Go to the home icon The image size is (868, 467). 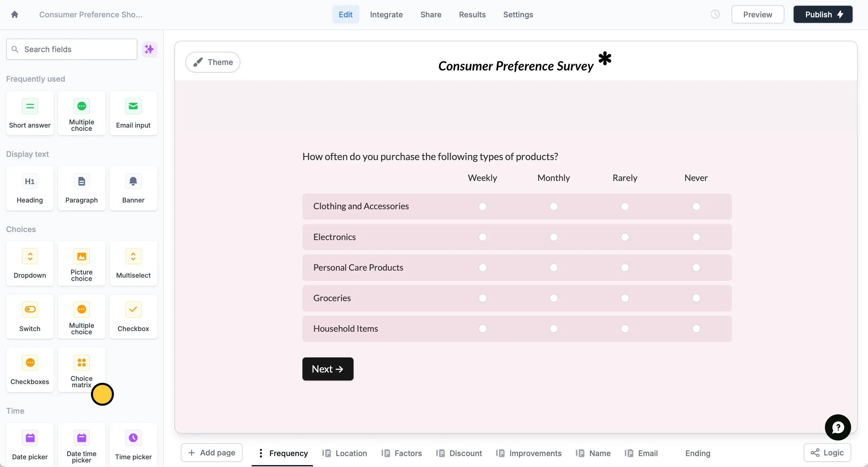click(x=14, y=14)
